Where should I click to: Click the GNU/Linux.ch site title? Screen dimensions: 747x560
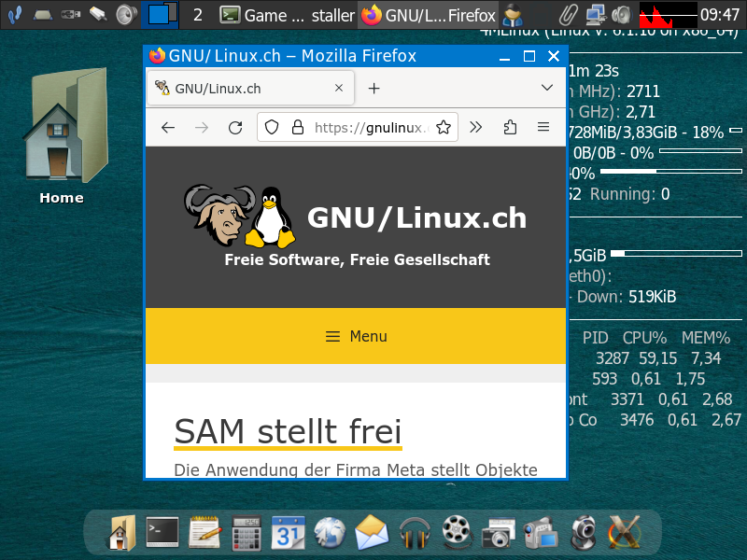tap(416, 218)
